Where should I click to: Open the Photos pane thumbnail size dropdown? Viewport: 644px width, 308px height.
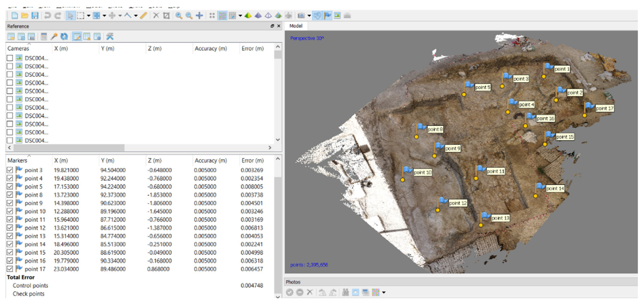coord(384,293)
